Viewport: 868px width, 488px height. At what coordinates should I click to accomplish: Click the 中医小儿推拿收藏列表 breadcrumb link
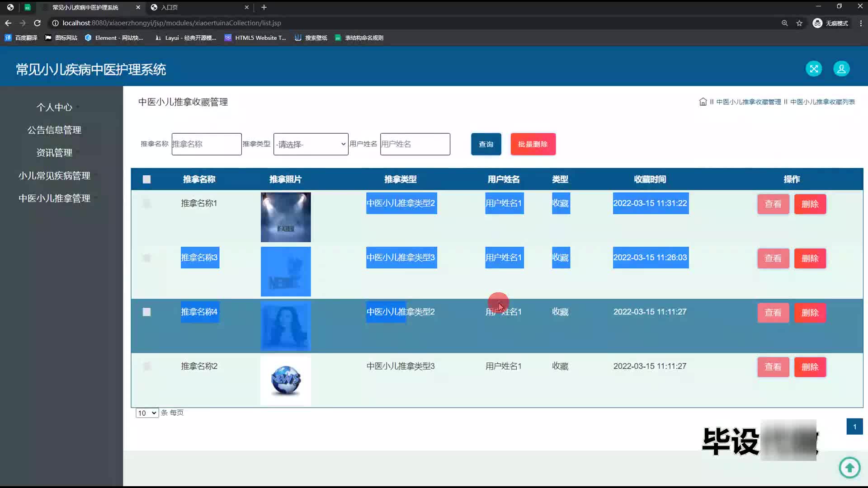point(822,102)
